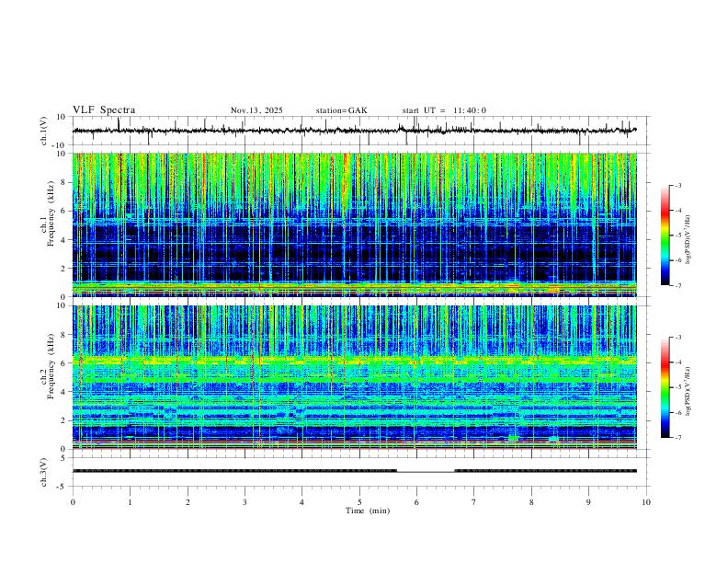Click the gap in the ch.3 trace near minute 6
Viewport: 728px width, 563px height.
click(426, 472)
